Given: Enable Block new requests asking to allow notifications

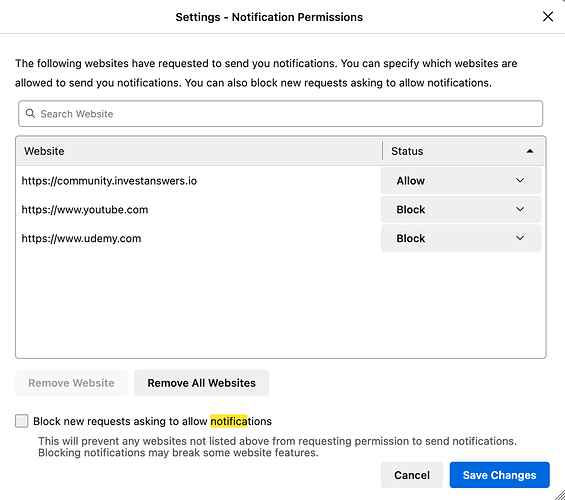Looking at the screenshot, I should point(22,421).
